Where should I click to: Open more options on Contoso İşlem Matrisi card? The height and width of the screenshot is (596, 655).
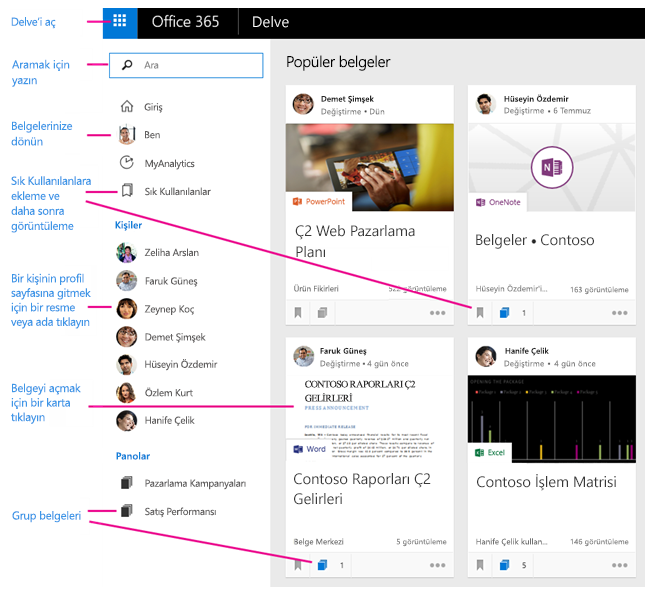coord(619,566)
